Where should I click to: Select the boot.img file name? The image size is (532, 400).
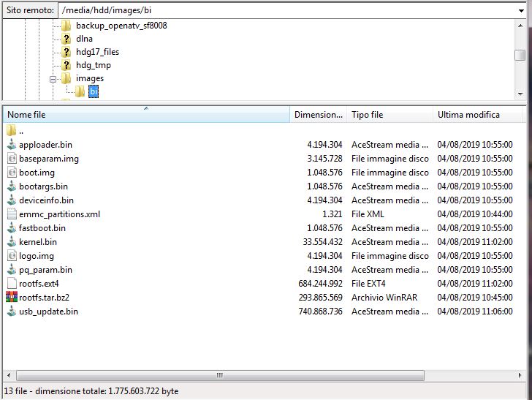(x=37, y=173)
